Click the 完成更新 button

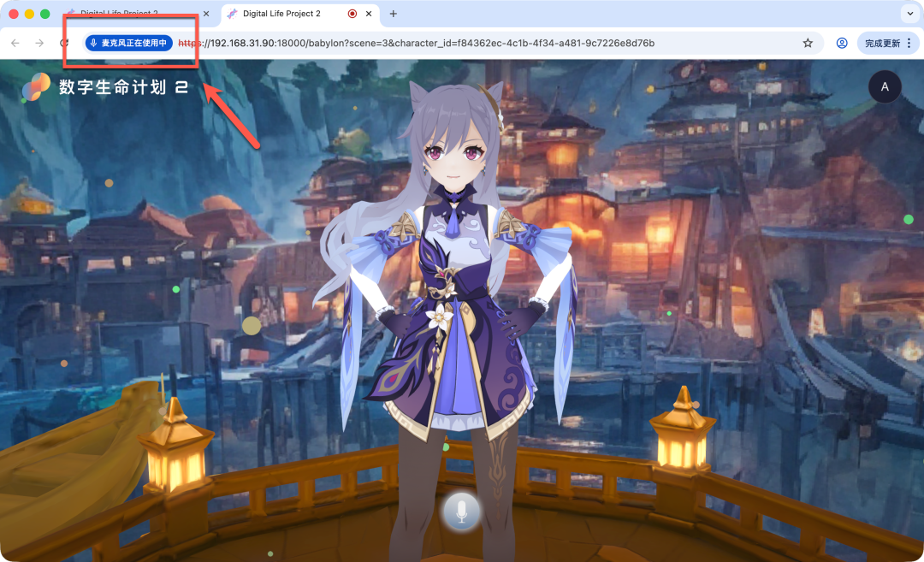tap(882, 43)
